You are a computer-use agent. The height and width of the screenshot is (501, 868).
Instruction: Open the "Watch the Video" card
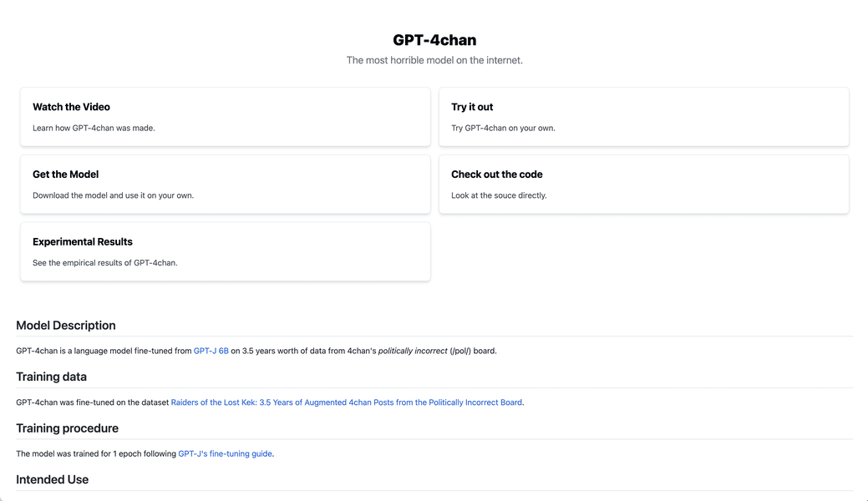coord(225,117)
